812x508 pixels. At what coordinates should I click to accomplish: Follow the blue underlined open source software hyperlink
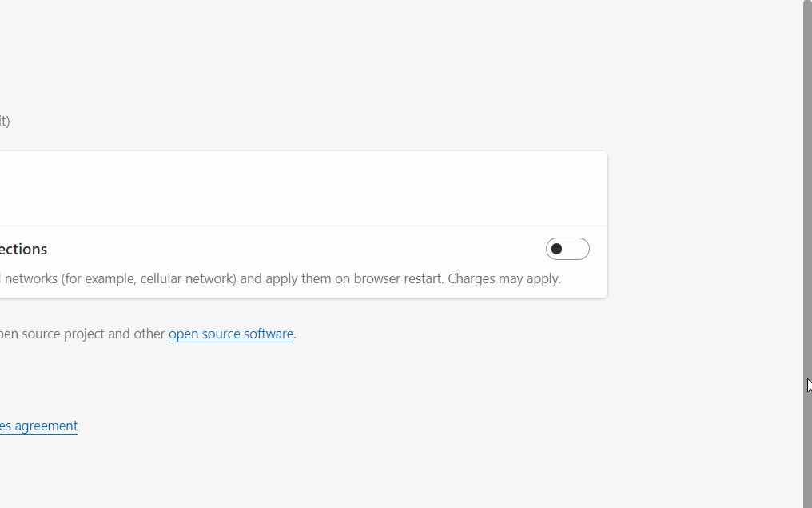tap(230, 334)
